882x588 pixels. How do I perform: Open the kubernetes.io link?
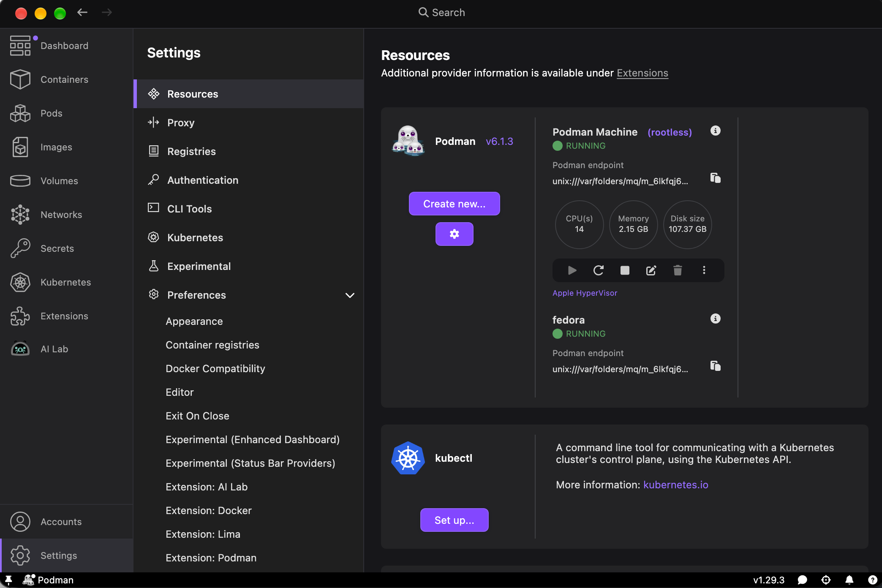[x=675, y=485]
